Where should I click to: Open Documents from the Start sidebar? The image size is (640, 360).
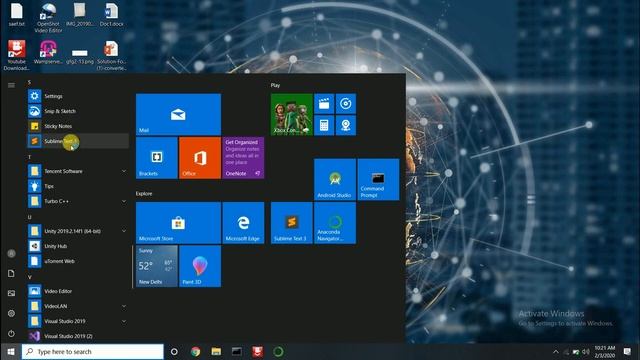point(11,273)
